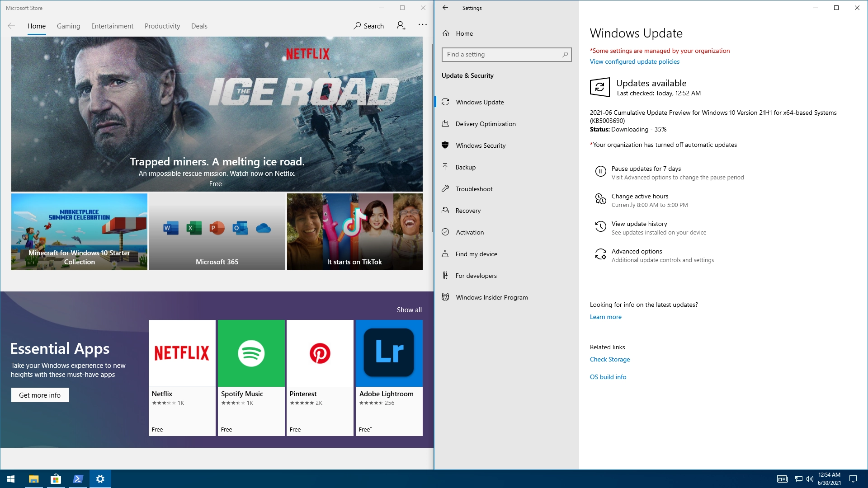
Task: Click the Learn more link
Action: tap(605, 317)
